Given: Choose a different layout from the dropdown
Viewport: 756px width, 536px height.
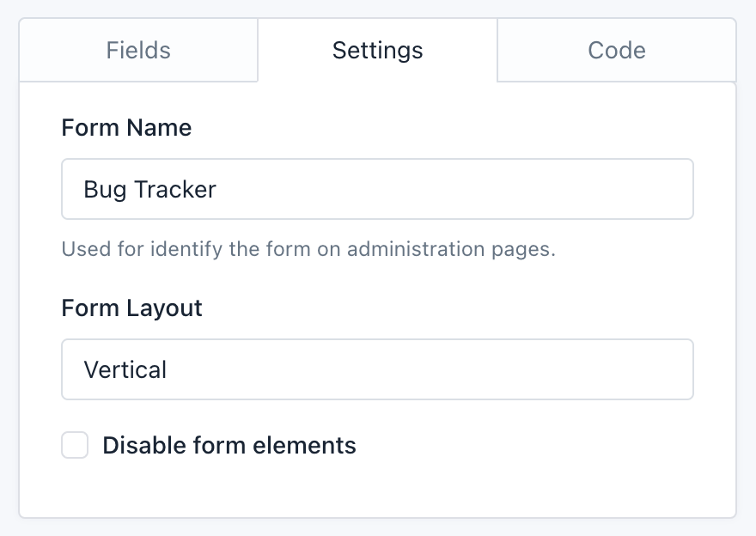Looking at the screenshot, I should 377,369.
